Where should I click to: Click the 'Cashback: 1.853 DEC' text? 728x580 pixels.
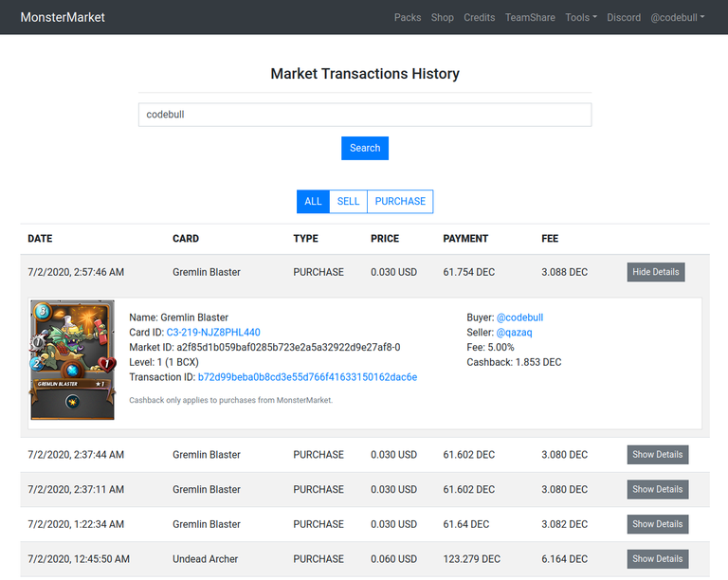coord(514,362)
